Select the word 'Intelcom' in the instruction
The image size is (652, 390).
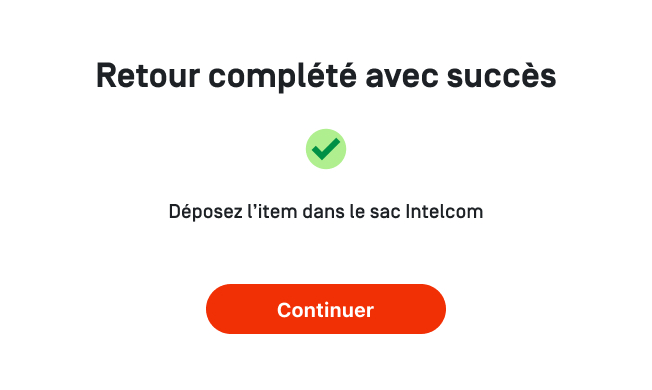coord(444,211)
